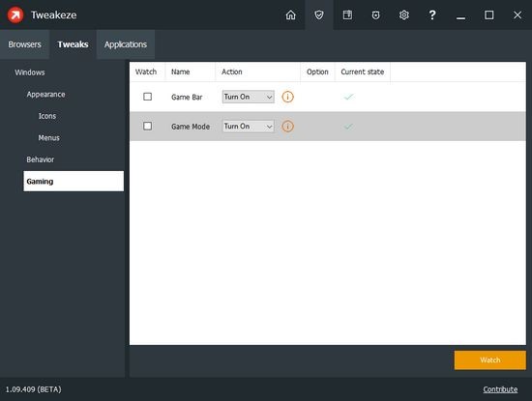Click the Tweakeze red arrow logo

[x=15, y=14]
